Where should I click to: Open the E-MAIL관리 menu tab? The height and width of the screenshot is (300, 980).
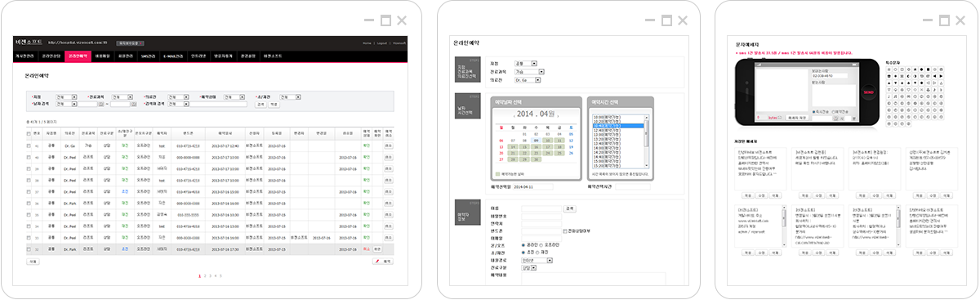(x=172, y=56)
